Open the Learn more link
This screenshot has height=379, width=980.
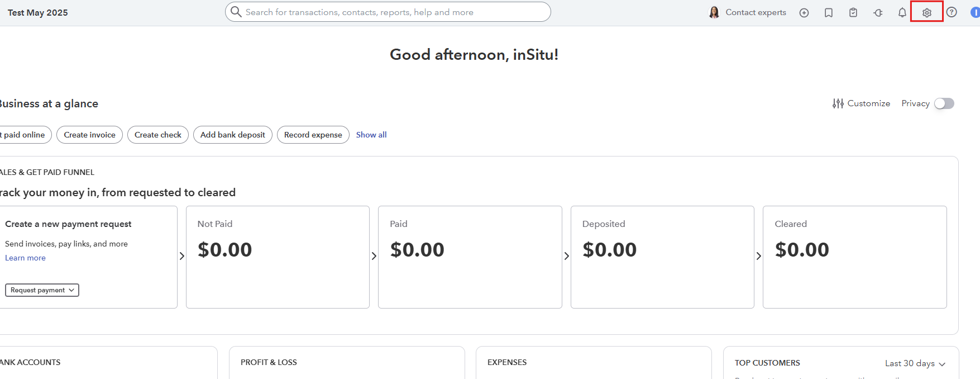(x=25, y=258)
